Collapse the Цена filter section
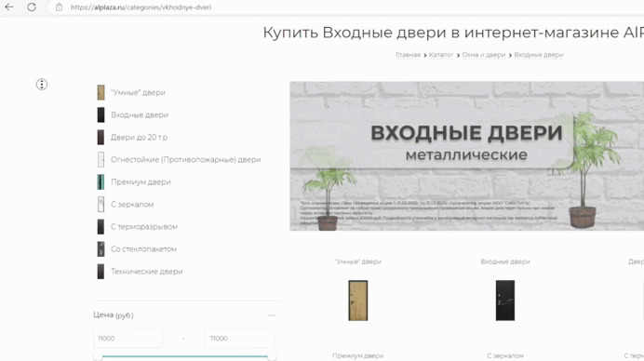Viewport: 644px width, 361px height. 272,315
